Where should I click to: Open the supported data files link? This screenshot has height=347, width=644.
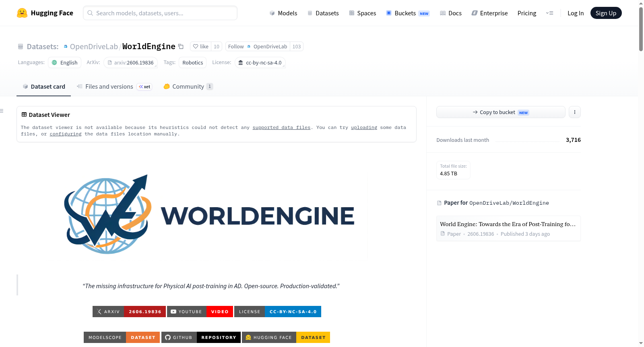pyautogui.click(x=281, y=127)
